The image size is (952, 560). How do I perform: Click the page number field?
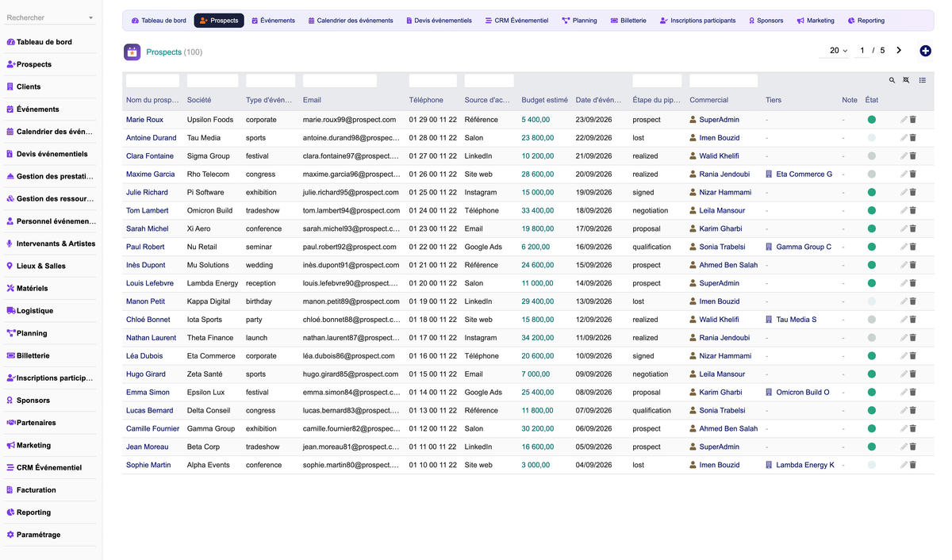click(862, 50)
